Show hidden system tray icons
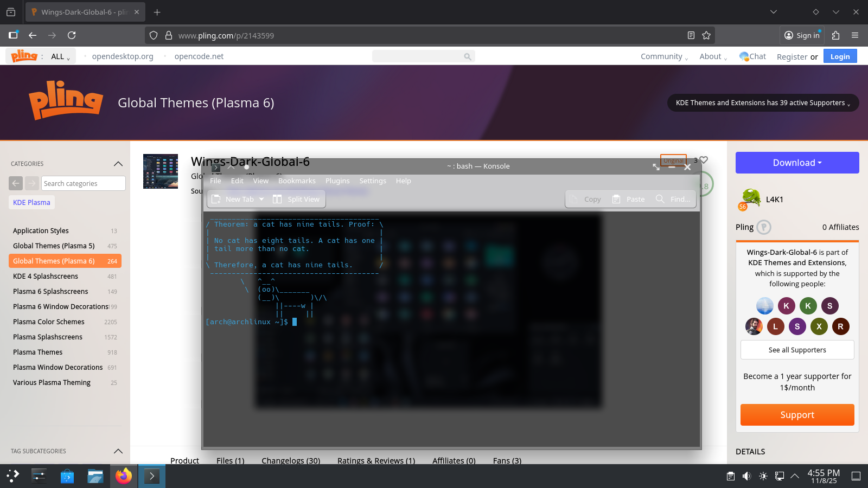This screenshot has width=868, height=488. click(x=795, y=476)
